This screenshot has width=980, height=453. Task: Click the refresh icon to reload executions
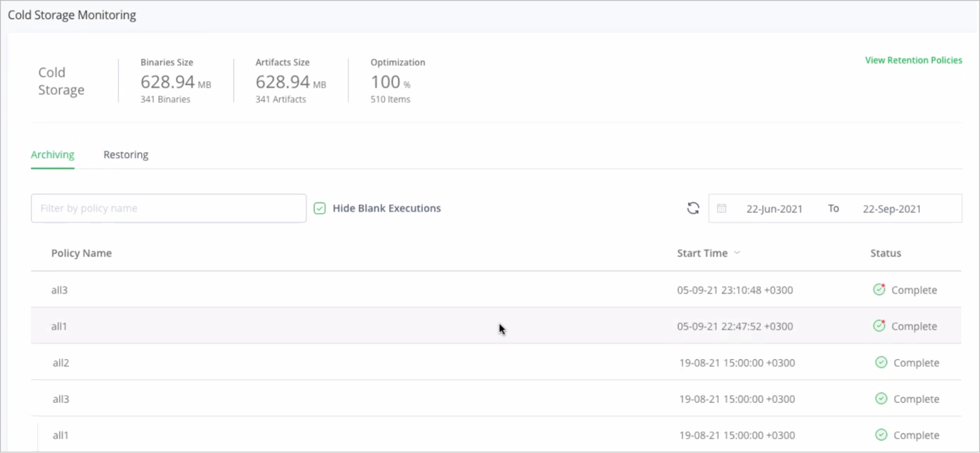pos(693,208)
